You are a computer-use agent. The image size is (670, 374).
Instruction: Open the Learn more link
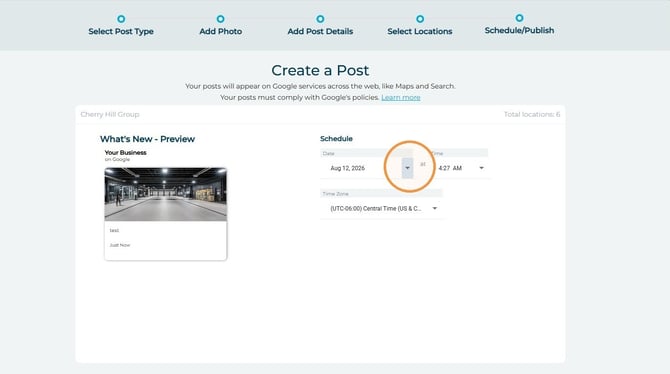tap(401, 97)
